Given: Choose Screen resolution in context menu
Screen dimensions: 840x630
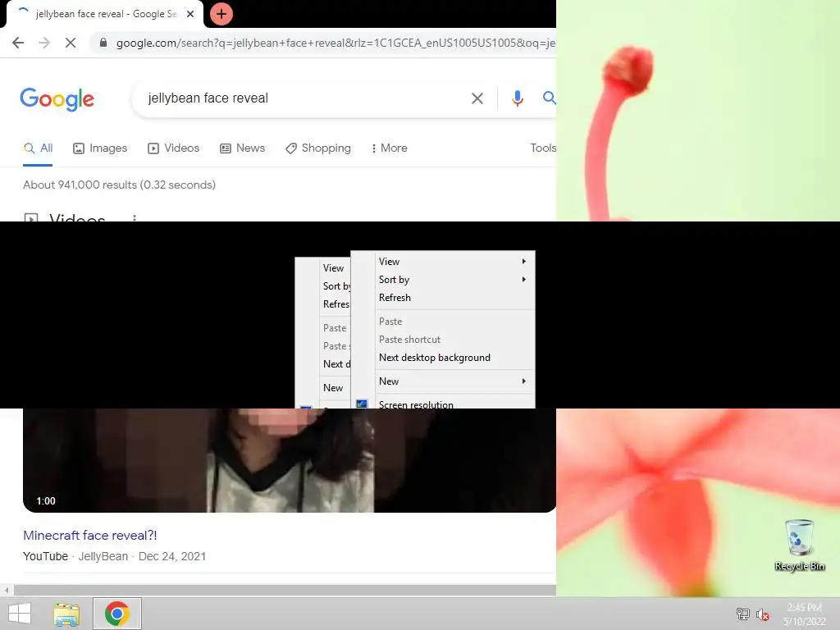Looking at the screenshot, I should point(444,404).
